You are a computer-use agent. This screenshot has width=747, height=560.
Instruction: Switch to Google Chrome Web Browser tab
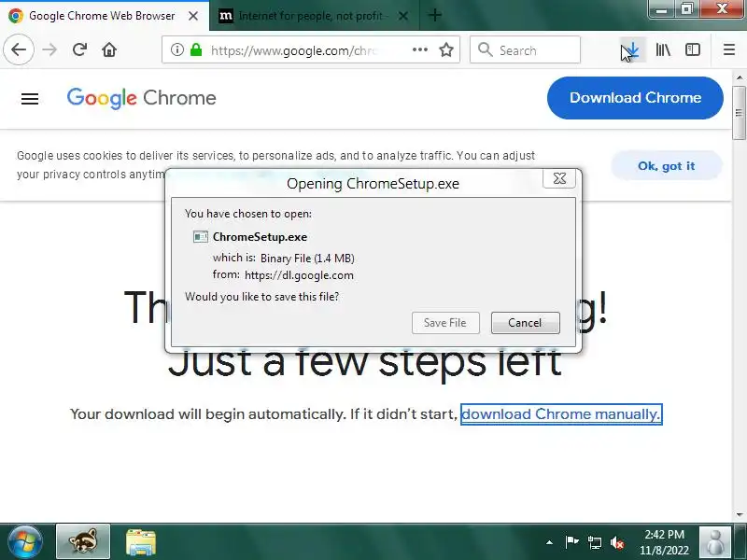coord(105,16)
